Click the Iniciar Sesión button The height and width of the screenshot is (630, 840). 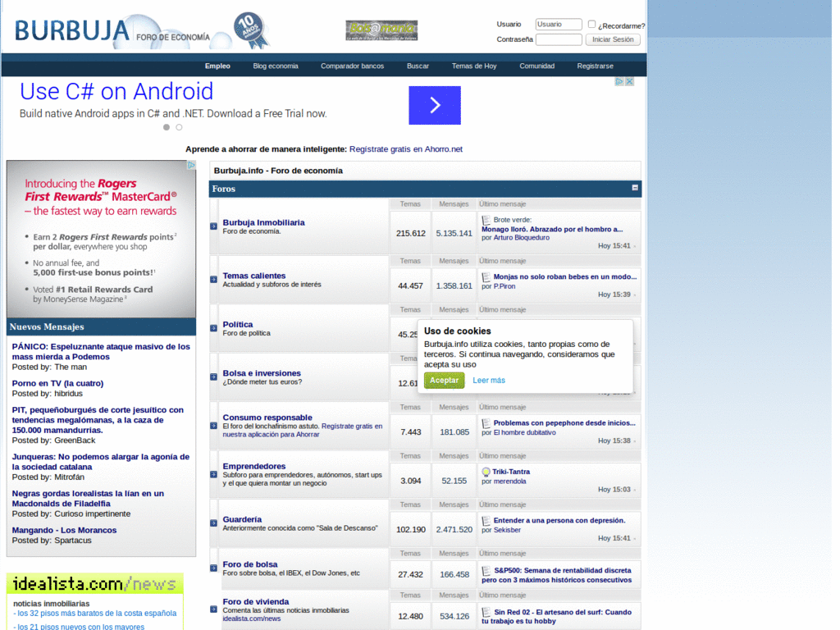(613, 39)
